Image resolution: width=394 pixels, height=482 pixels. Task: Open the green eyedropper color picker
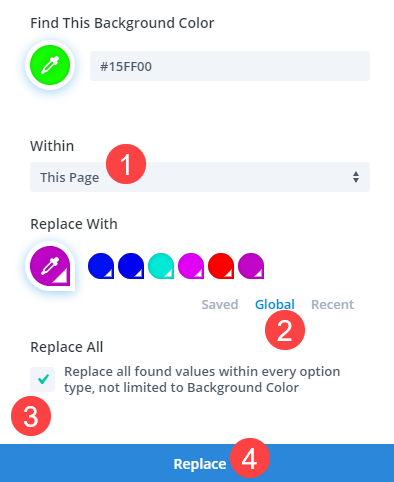50,65
